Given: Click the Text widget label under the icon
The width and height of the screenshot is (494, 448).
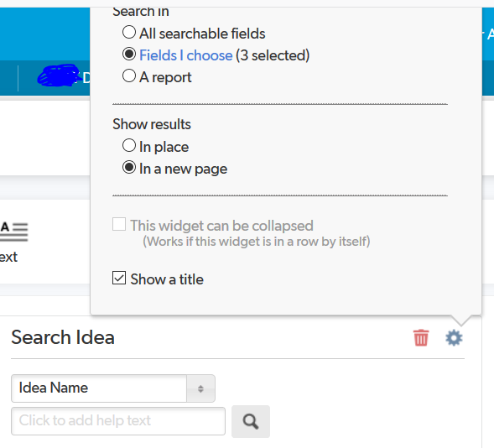Looking at the screenshot, I should coord(8,257).
